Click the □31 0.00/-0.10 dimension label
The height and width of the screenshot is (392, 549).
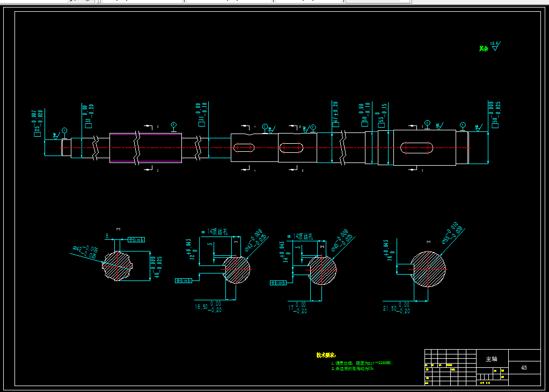[x=203, y=114]
